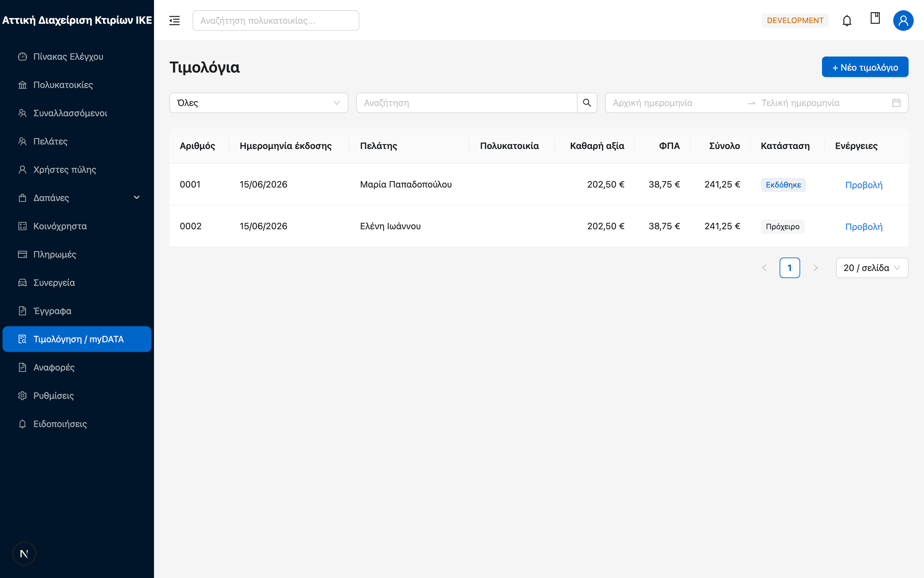The width and height of the screenshot is (924, 578).
Task: Select page 1 in pagination
Action: point(790,268)
